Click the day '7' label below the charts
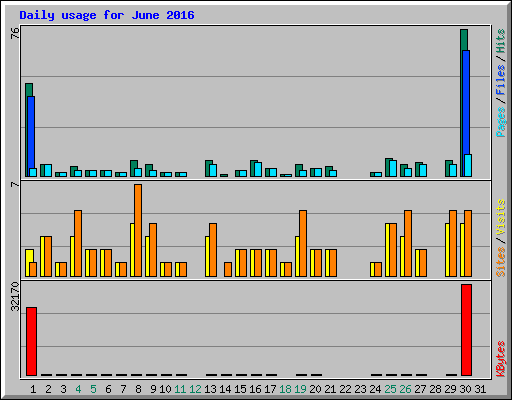The height and width of the screenshot is (400, 512). pos(123,389)
